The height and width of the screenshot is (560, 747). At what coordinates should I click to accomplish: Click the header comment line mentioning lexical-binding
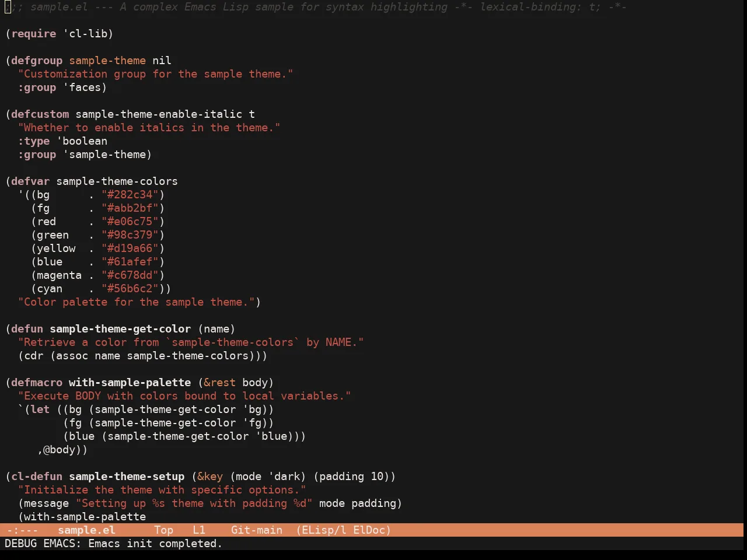316,7
